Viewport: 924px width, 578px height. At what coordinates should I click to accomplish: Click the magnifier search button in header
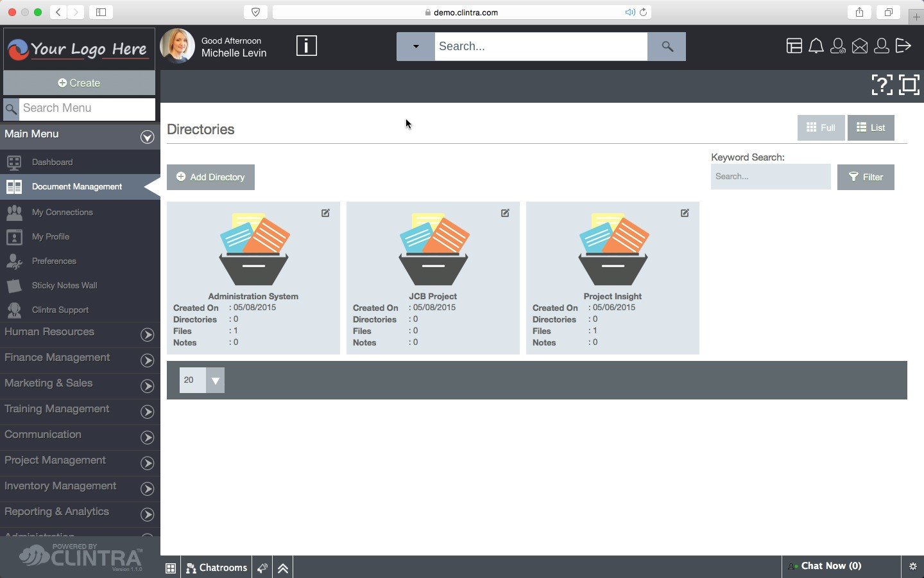pyautogui.click(x=667, y=46)
